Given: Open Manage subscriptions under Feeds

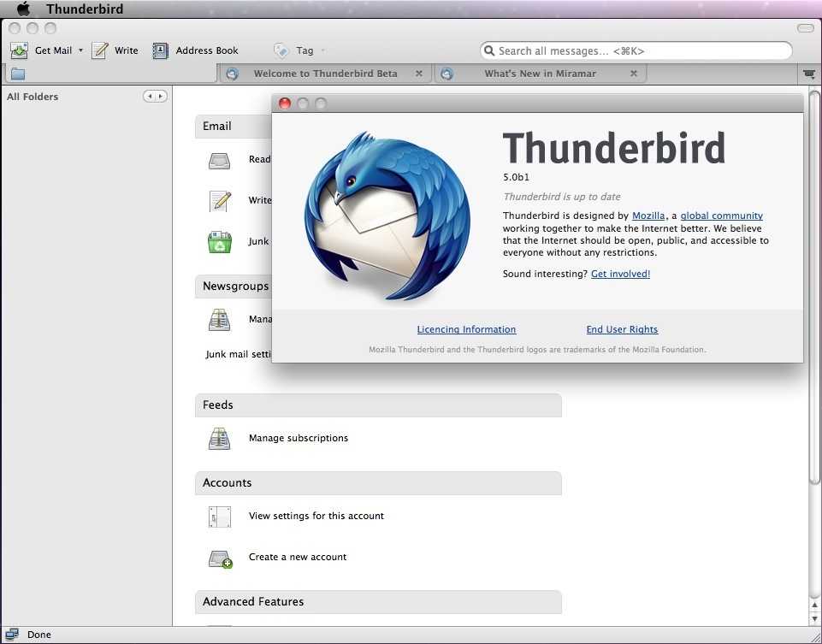Looking at the screenshot, I should click(x=299, y=438).
